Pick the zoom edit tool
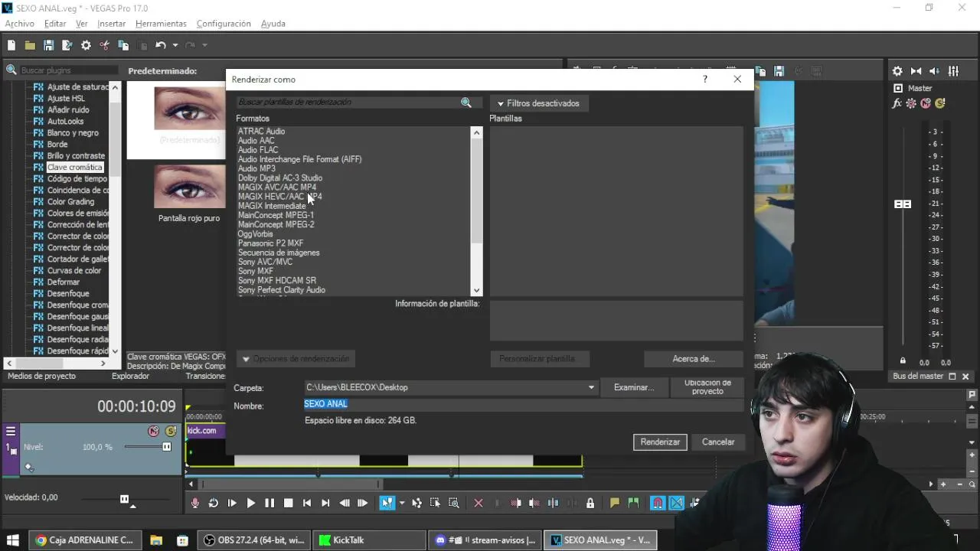The width and height of the screenshot is (980, 551). click(x=454, y=503)
